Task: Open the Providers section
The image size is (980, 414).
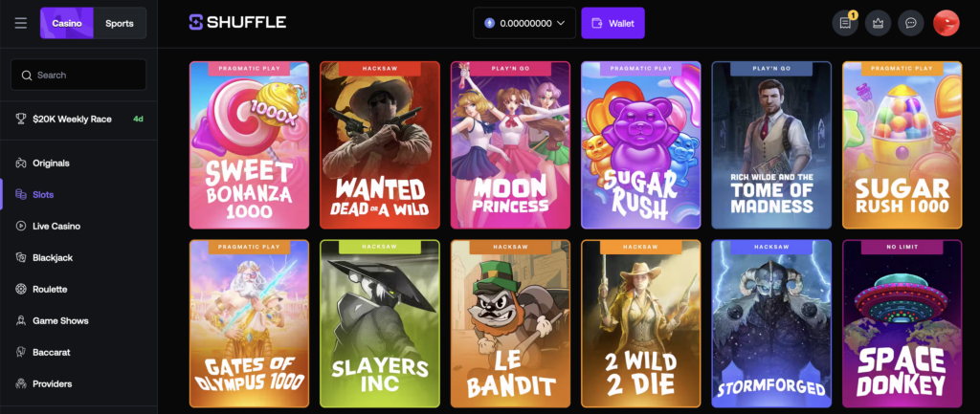Action: click(52, 383)
